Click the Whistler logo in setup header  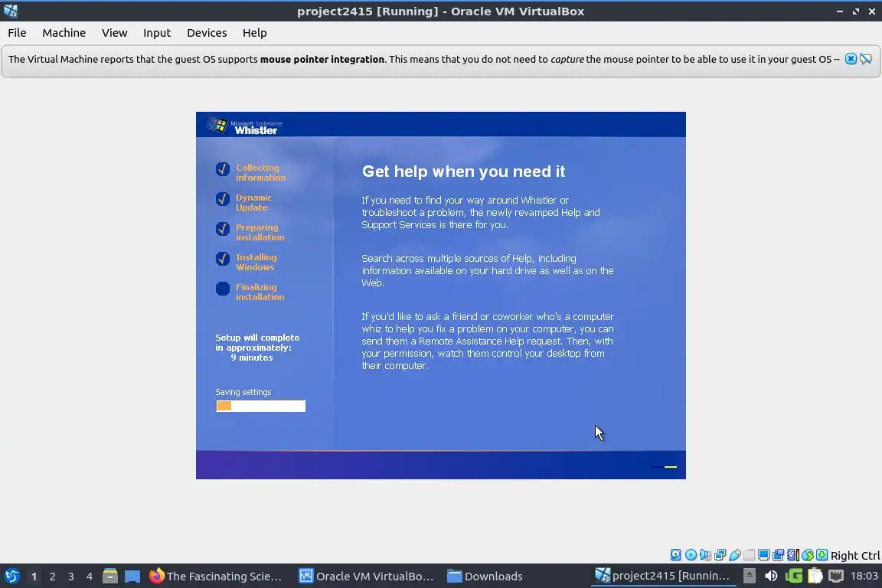point(243,126)
